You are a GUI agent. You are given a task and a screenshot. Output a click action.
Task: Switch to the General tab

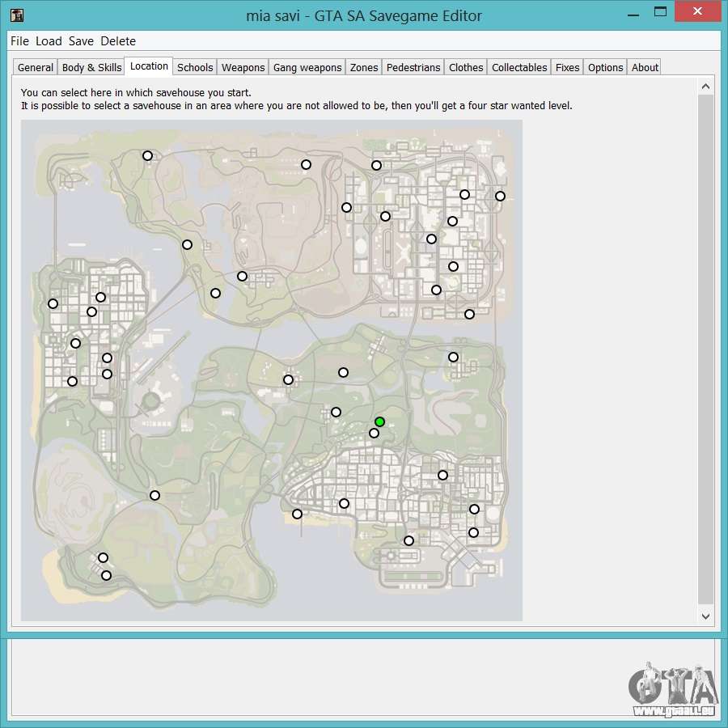tap(36, 67)
